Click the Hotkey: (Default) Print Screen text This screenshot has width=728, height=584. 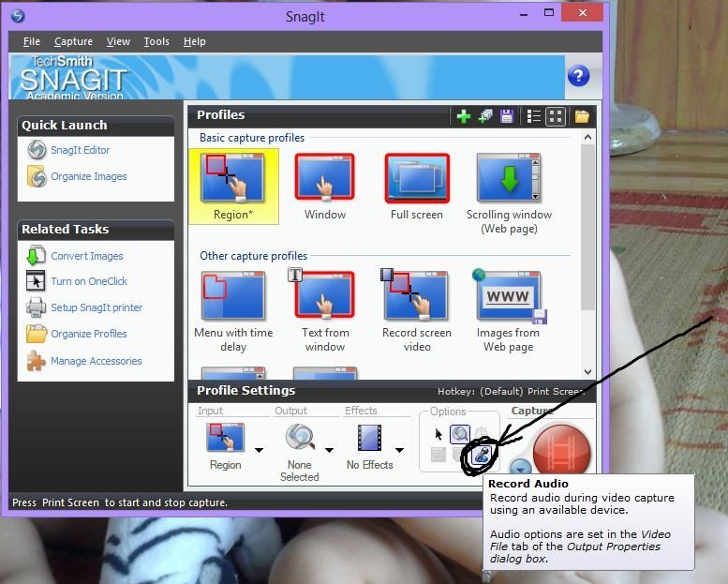click(510, 391)
